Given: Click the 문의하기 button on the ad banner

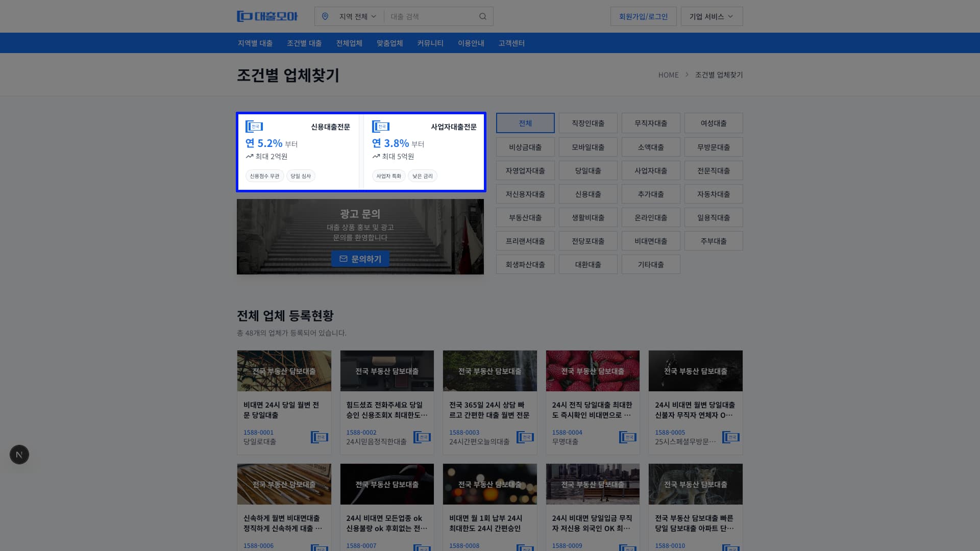Looking at the screenshot, I should coord(360,259).
